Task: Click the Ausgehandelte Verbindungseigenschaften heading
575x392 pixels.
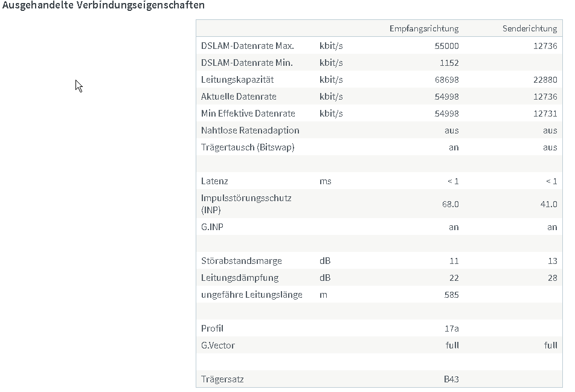Action: click(x=103, y=5)
